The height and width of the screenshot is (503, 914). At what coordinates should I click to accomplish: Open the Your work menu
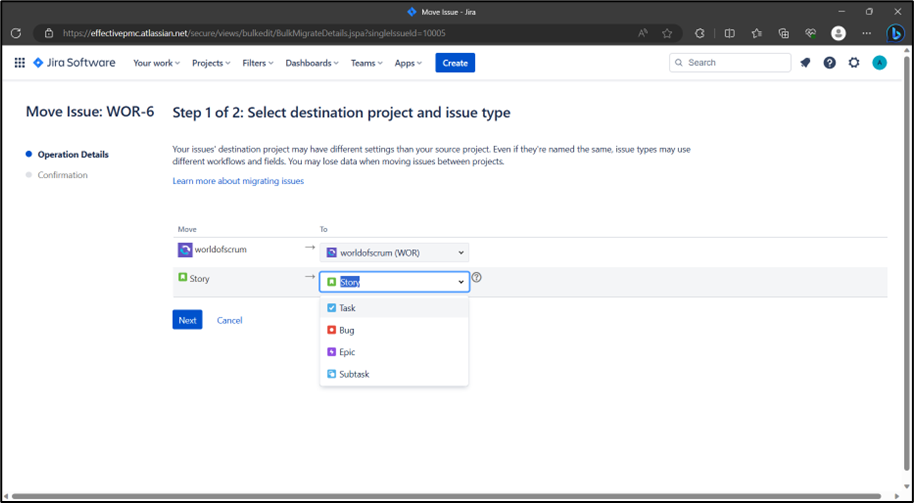[156, 63]
